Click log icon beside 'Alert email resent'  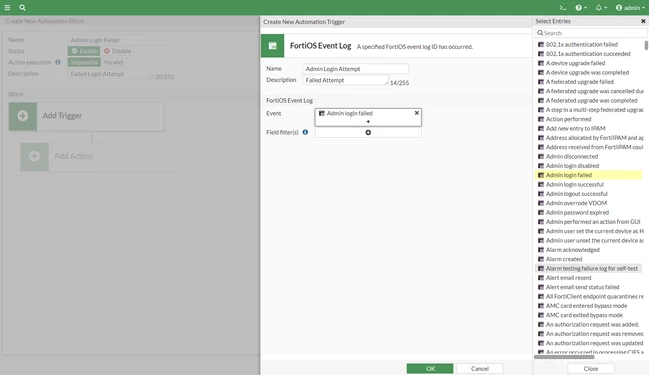click(541, 278)
